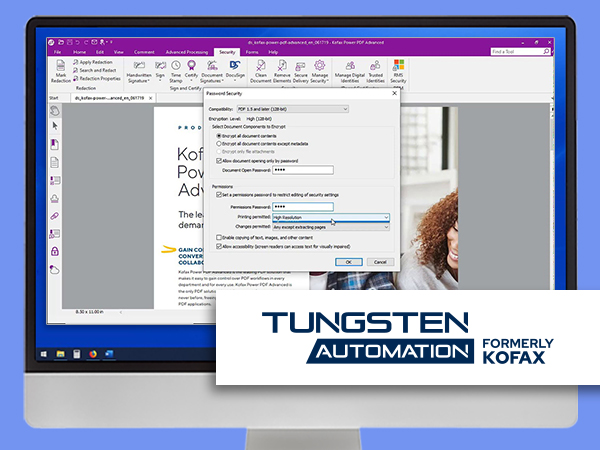Switch to the Start document tab
The height and width of the screenshot is (450, 600).
[x=54, y=98]
